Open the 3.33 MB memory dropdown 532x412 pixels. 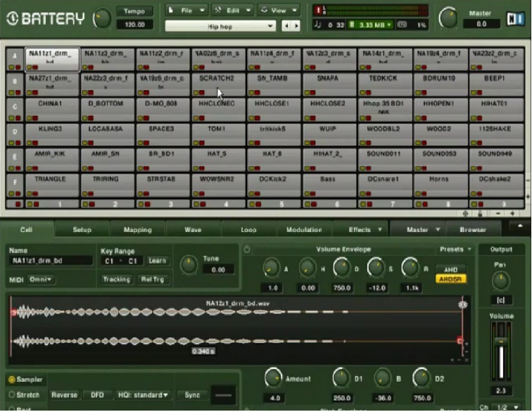[370, 25]
